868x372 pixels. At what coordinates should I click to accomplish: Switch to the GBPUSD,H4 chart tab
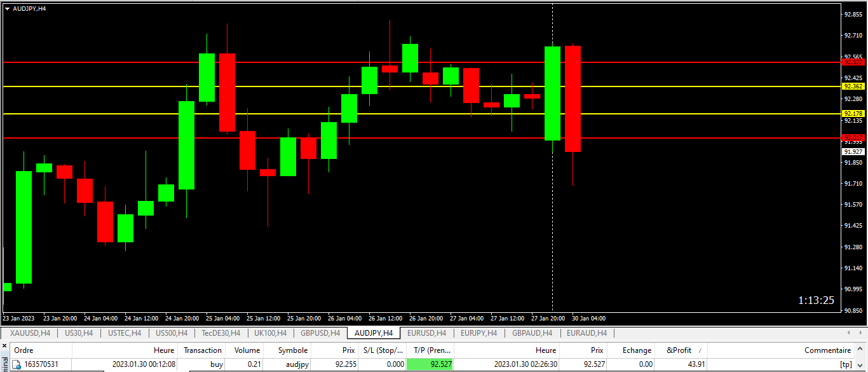click(321, 333)
